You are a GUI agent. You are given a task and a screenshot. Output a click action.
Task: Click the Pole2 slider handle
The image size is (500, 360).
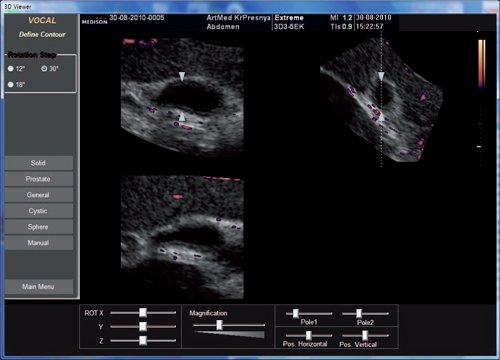click(359, 313)
